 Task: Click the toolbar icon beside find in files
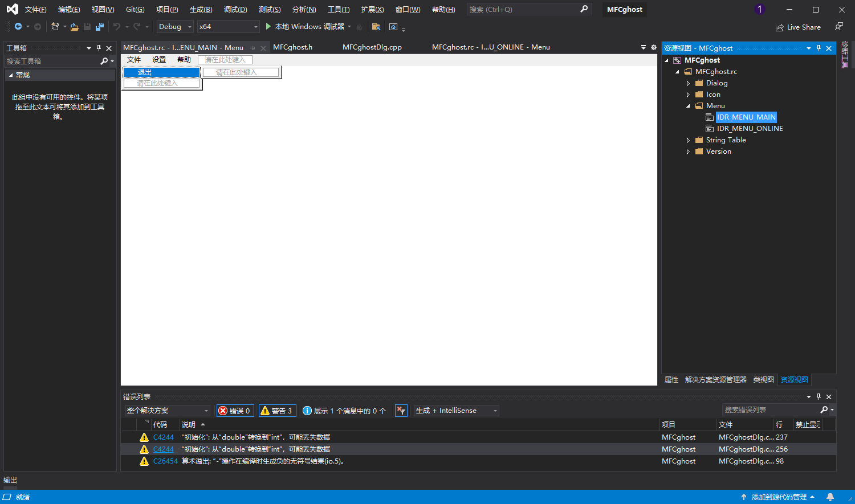[x=393, y=27]
